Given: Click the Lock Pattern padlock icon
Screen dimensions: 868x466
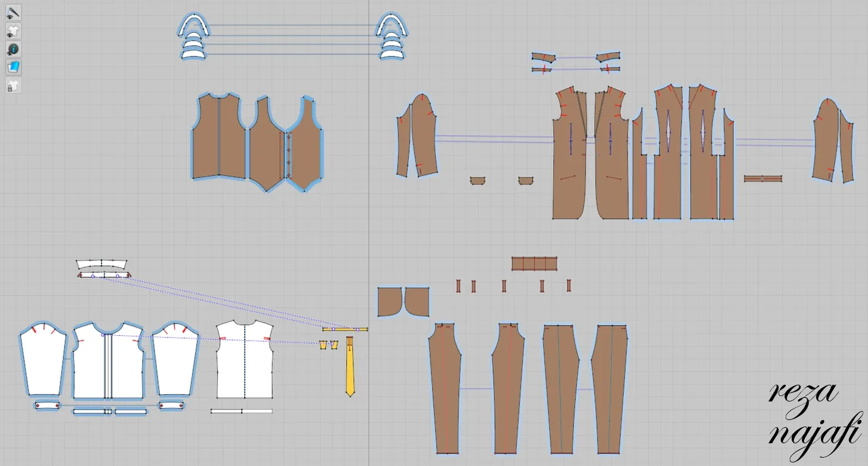Looking at the screenshot, I should tap(12, 87).
